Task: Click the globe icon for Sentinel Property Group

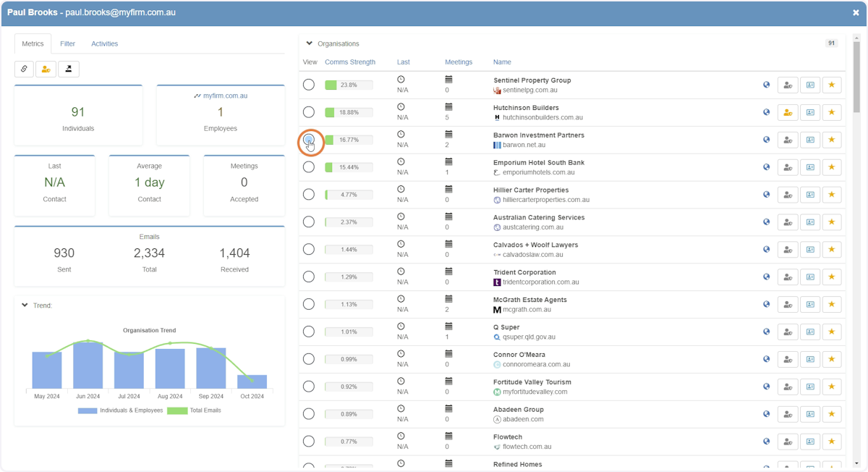Action: [x=766, y=85]
